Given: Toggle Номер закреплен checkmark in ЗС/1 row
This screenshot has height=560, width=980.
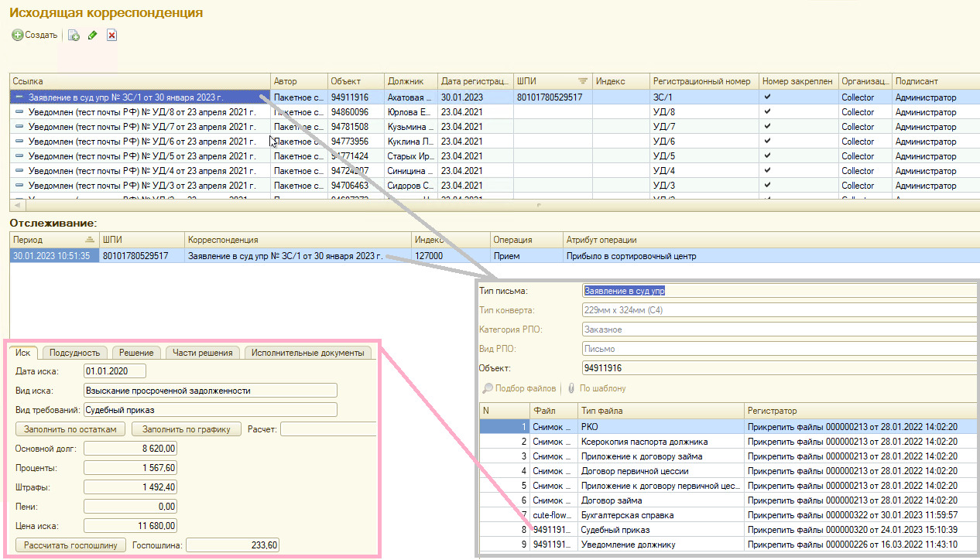Looking at the screenshot, I should pyautogui.click(x=767, y=97).
